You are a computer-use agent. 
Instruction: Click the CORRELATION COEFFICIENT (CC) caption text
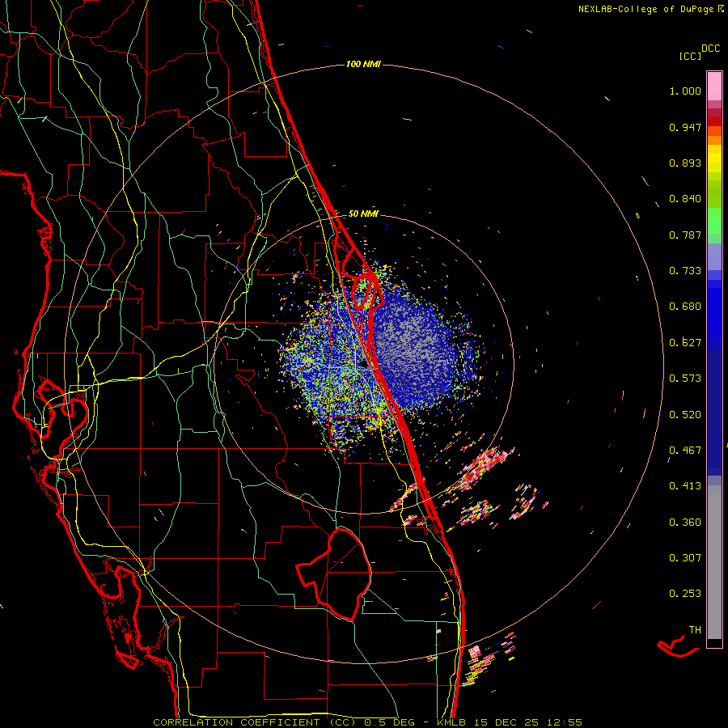point(254,722)
